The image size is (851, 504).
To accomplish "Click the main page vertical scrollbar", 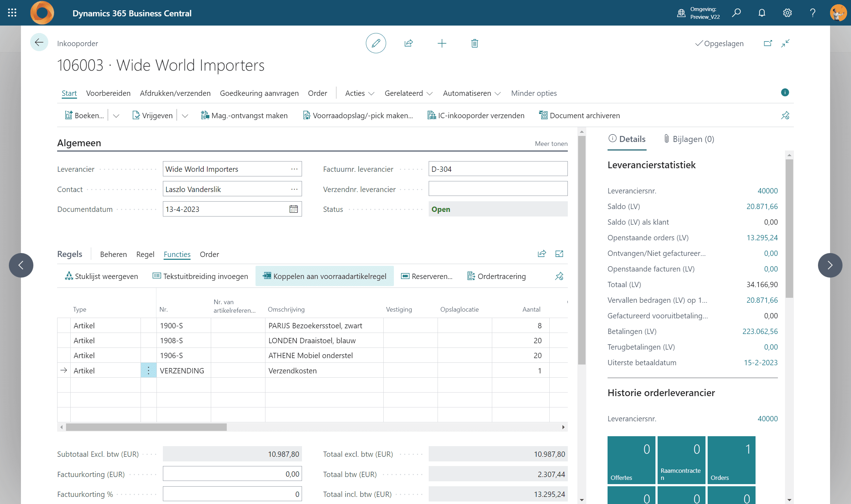I will (x=582, y=250).
